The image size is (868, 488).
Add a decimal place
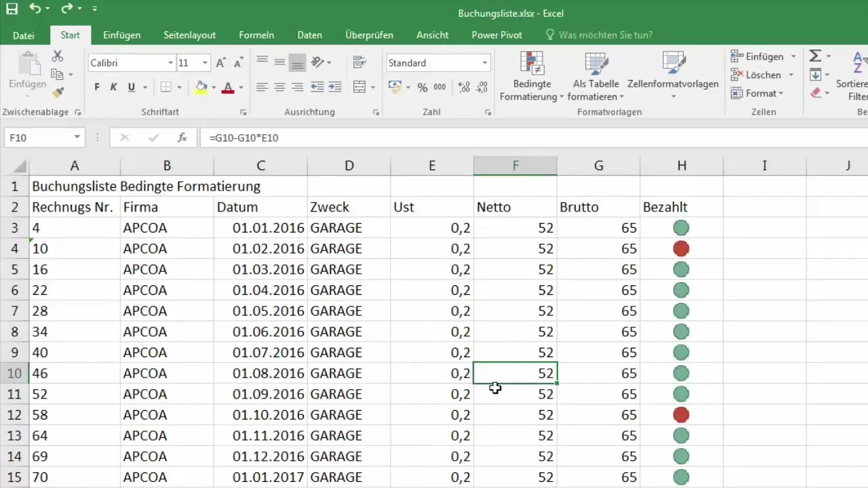point(465,87)
